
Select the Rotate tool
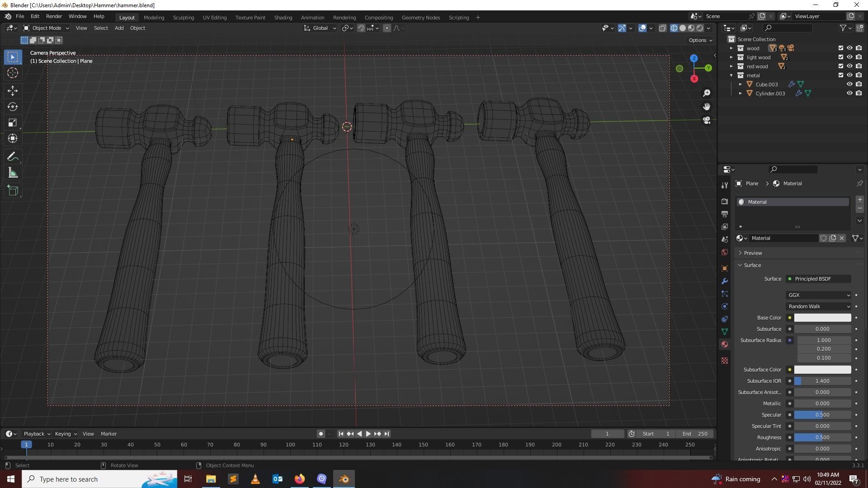coord(13,107)
